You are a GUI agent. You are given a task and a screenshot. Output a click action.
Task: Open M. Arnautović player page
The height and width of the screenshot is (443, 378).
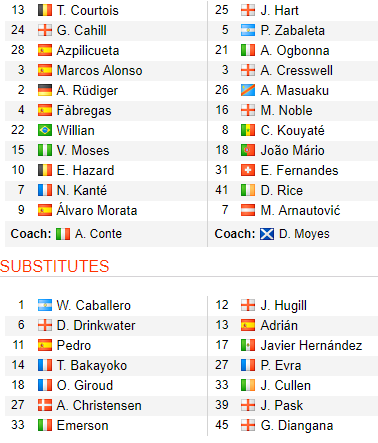click(x=300, y=210)
